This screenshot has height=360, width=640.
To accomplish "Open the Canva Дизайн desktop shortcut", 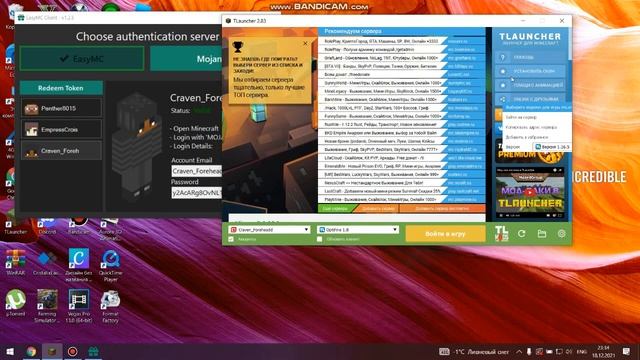I will pos(79,266).
